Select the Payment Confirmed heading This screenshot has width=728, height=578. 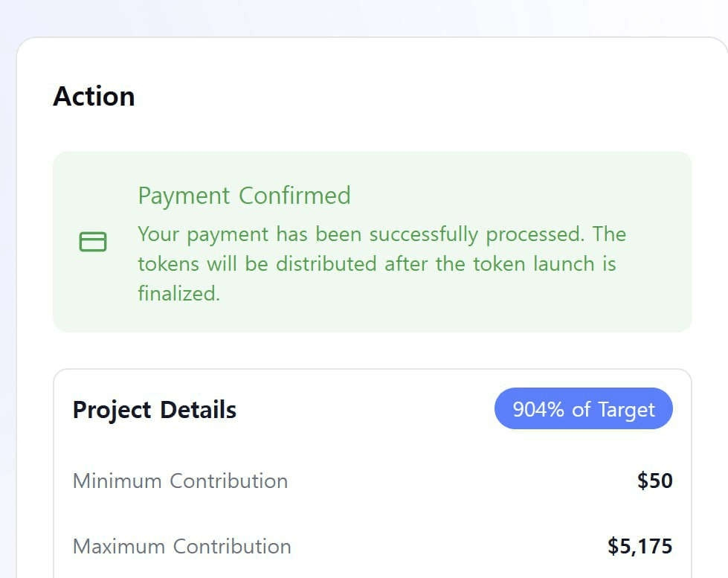(244, 196)
